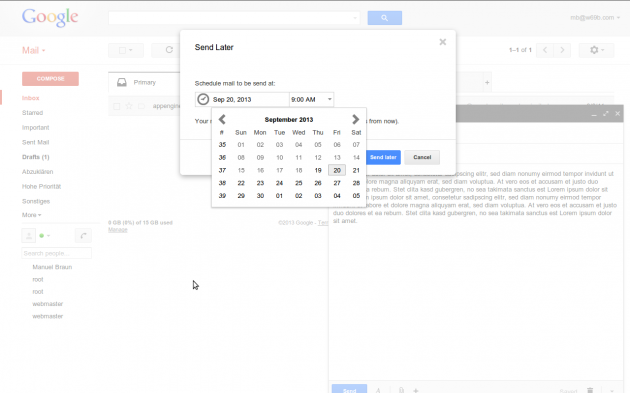Close the Send Later dialog
Image resolution: width=630 pixels, height=393 pixels.
(x=442, y=42)
